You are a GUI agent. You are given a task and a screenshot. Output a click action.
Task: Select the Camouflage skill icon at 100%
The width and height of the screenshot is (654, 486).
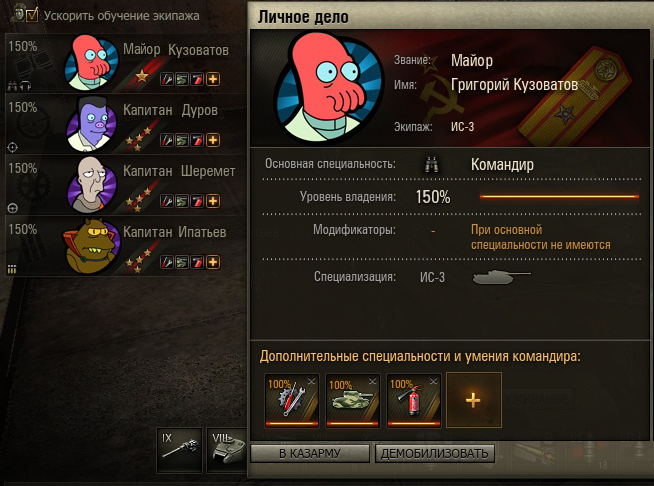(x=352, y=400)
